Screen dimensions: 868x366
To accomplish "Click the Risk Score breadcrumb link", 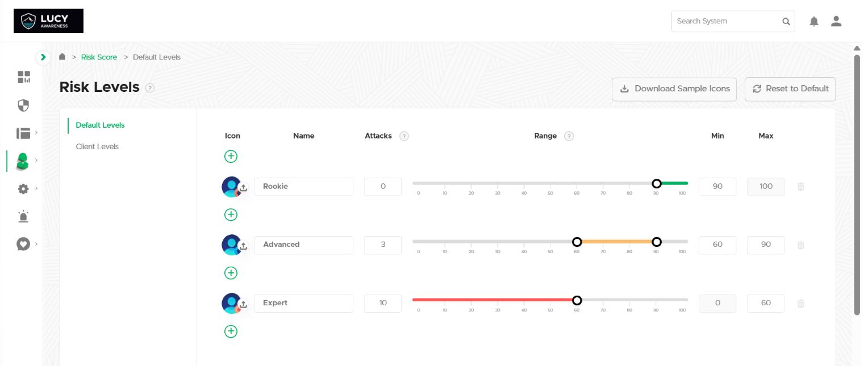I will [99, 57].
